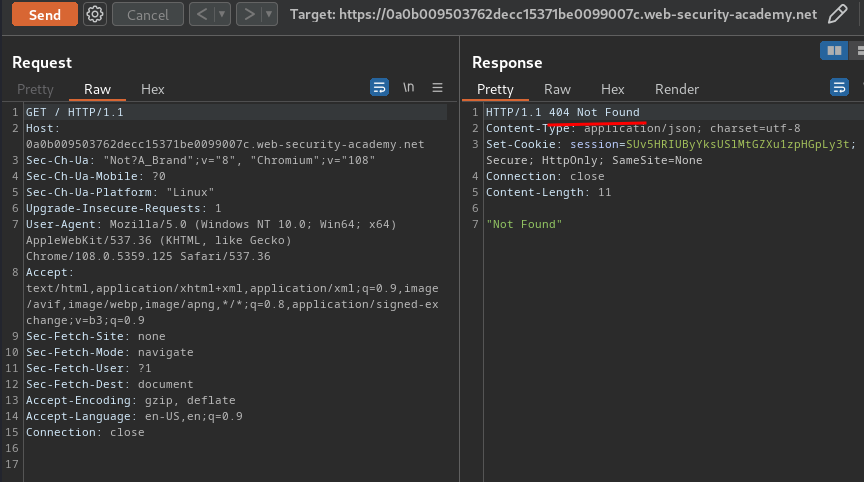The height and width of the screenshot is (482, 864).
Task: Toggle response line wrap icon
Action: (839, 87)
